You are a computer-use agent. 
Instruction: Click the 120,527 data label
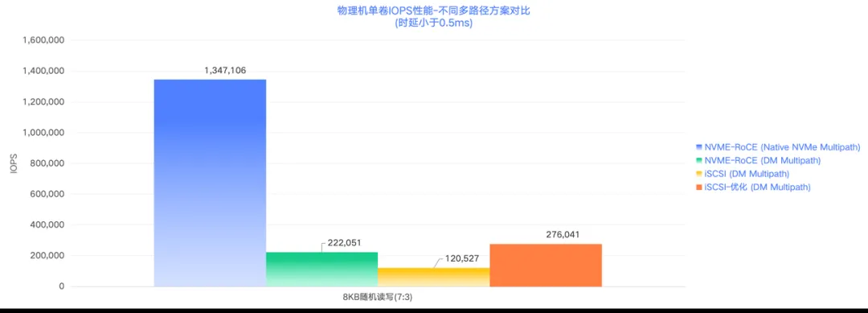click(x=461, y=259)
